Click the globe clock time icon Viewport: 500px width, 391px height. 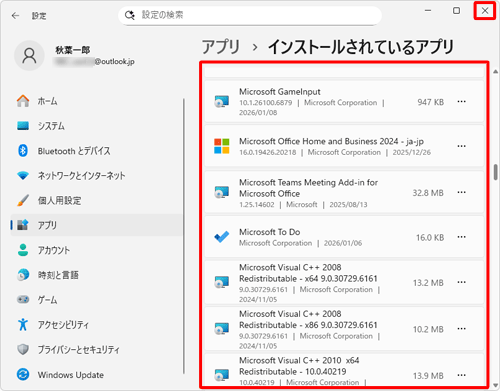(23, 275)
